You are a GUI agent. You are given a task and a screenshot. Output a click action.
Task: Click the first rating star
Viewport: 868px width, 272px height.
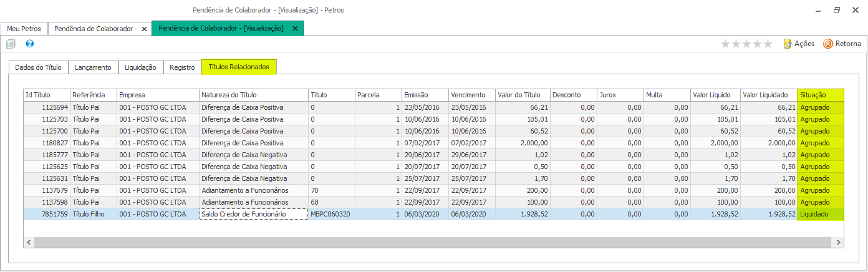tap(725, 44)
